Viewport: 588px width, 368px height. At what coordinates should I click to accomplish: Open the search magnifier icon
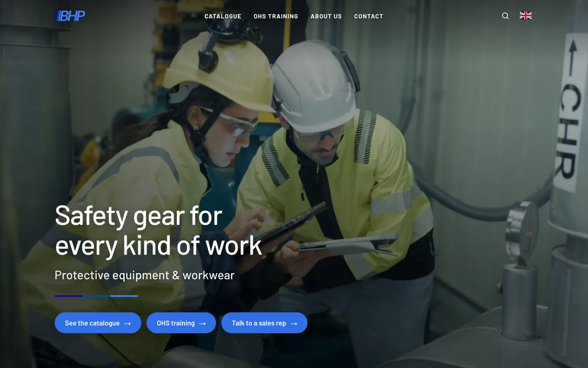(505, 16)
